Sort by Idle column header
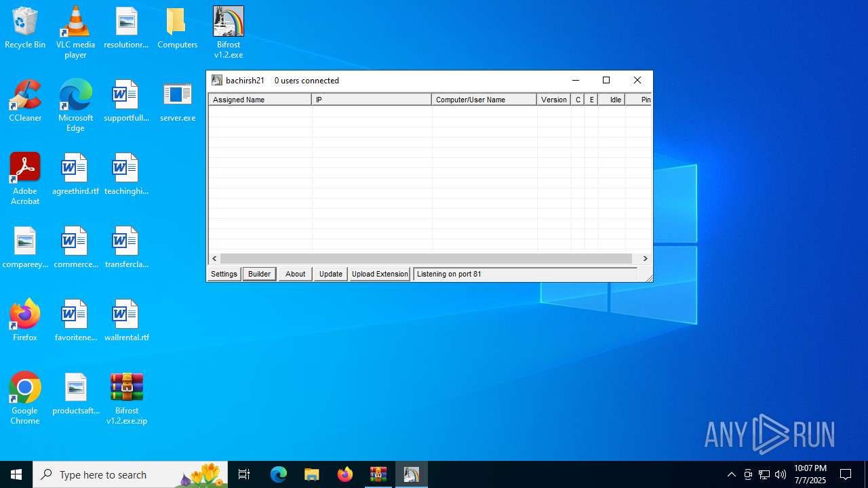 [612, 100]
